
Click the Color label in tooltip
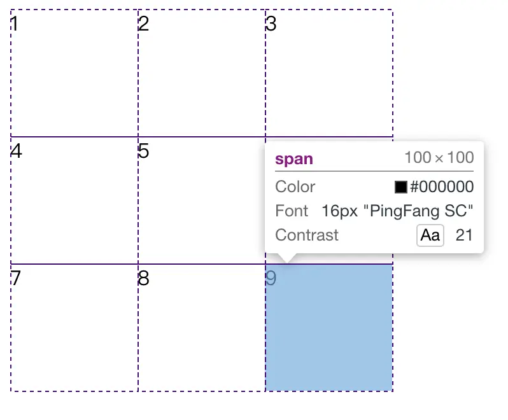[x=295, y=187]
